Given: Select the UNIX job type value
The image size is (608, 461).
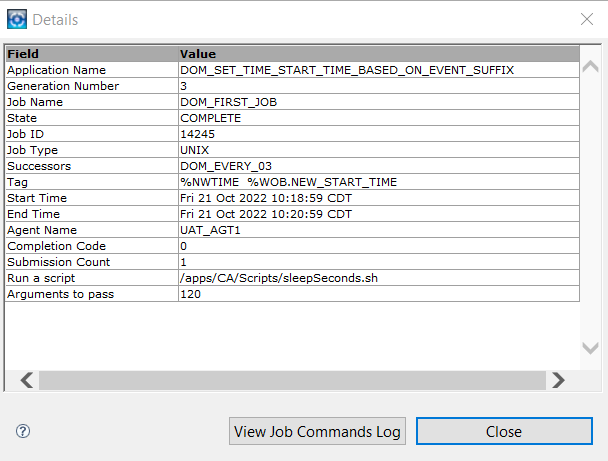Looking at the screenshot, I should [379, 150].
